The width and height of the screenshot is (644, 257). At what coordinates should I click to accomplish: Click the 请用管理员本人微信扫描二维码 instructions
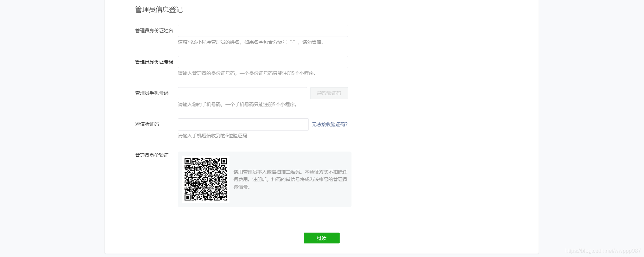click(x=290, y=179)
